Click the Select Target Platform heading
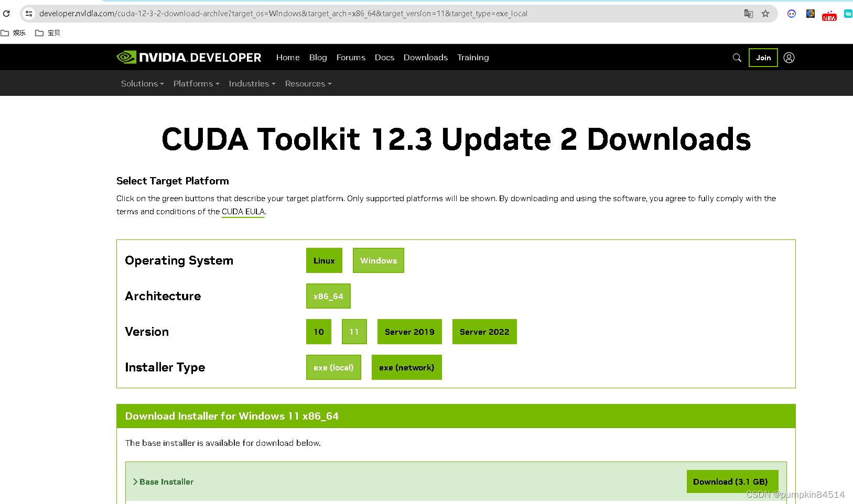This screenshot has width=853, height=504. click(172, 181)
